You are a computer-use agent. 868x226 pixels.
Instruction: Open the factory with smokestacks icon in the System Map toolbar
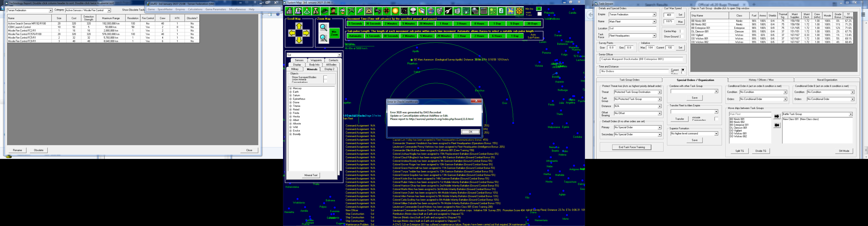point(298,11)
